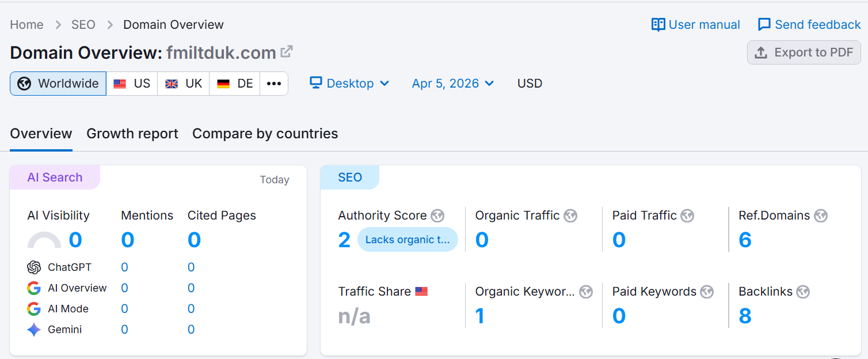
Task: Open the Ref.Domains value 6
Action: (x=745, y=240)
